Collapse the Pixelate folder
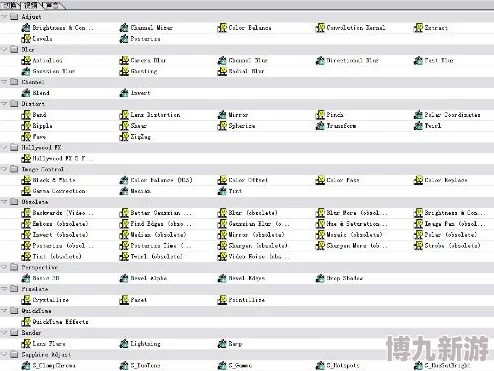 [x=4, y=289]
